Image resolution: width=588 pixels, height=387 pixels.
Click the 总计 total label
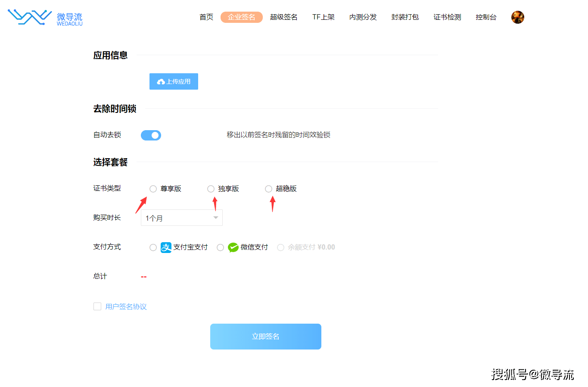coord(100,276)
